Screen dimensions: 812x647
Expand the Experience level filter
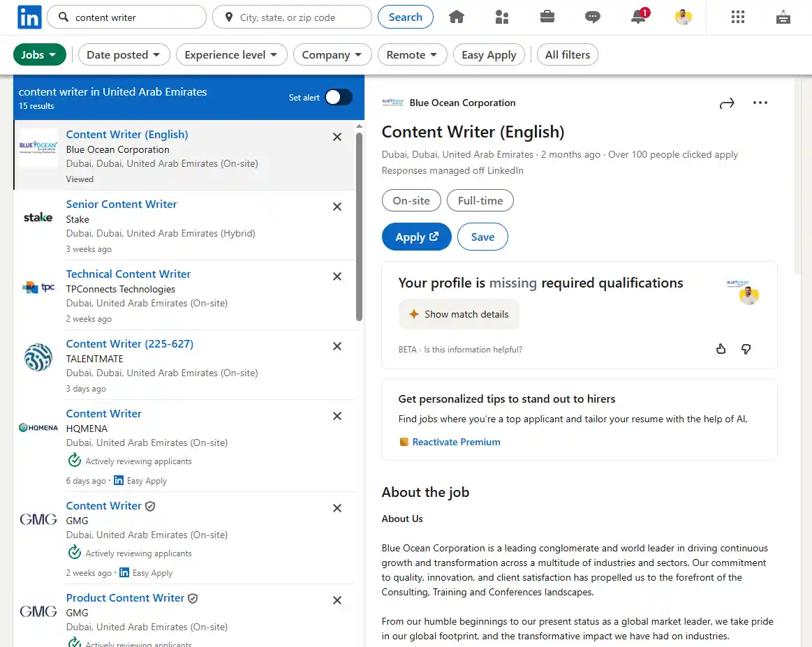point(232,55)
